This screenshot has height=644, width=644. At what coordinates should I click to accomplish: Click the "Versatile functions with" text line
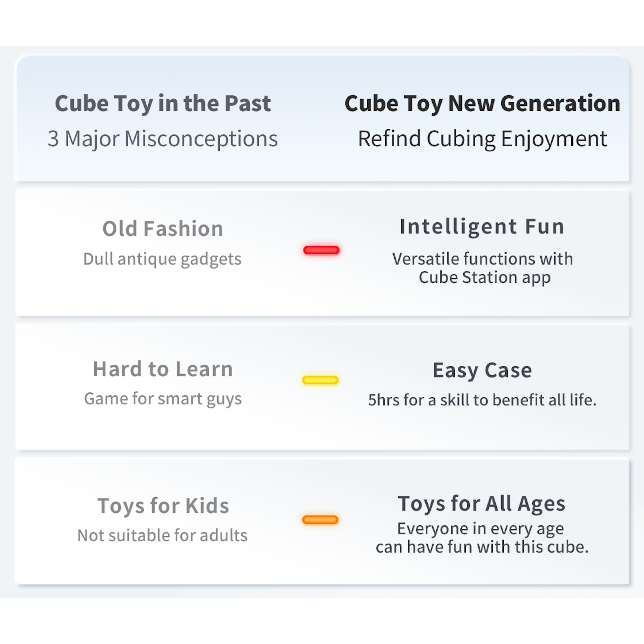[x=482, y=259]
